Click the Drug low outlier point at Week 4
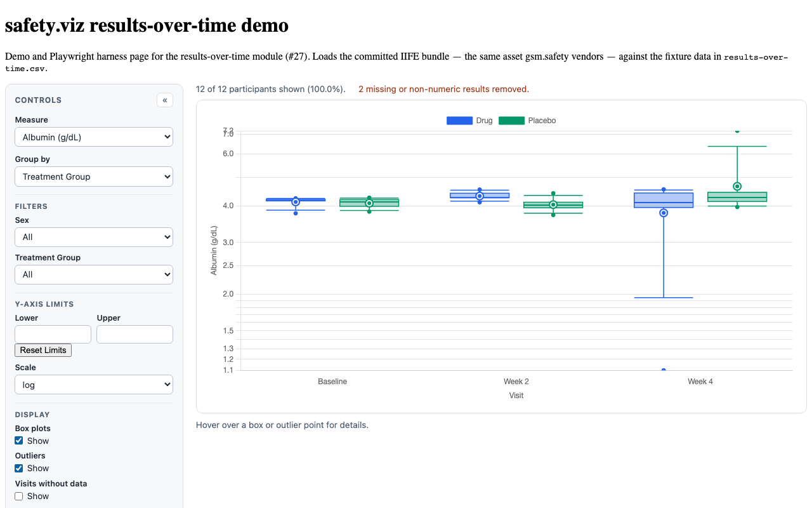This screenshot has width=812, height=508. pyautogui.click(x=664, y=370)
